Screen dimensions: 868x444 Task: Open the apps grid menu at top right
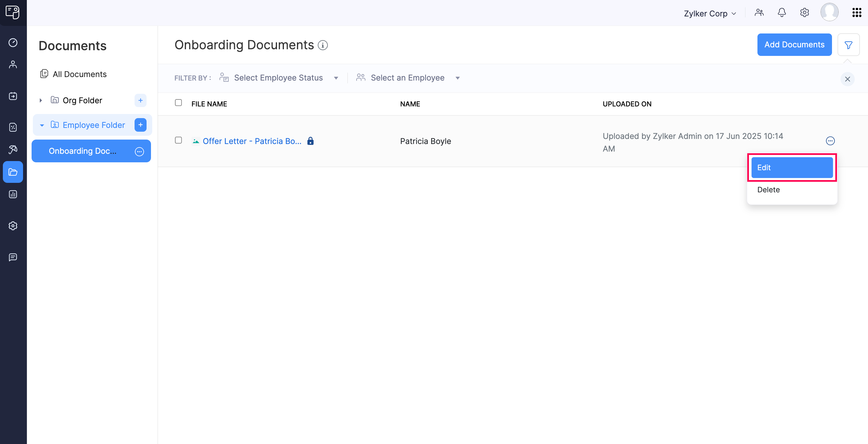tap(857, 12)
